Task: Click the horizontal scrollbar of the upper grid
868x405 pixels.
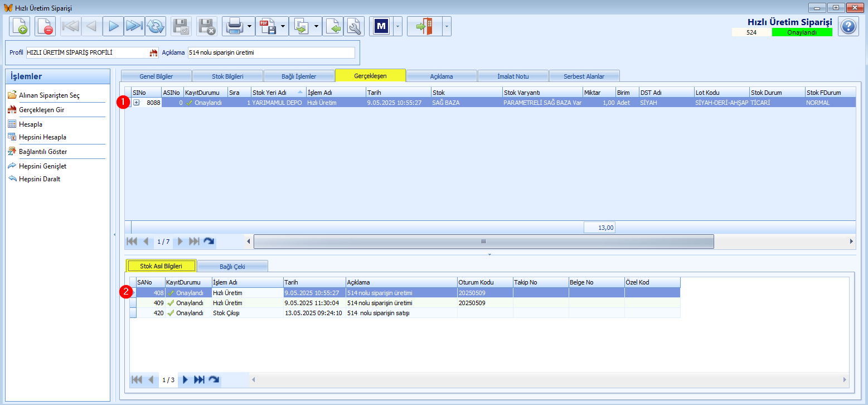Action: 483,242
